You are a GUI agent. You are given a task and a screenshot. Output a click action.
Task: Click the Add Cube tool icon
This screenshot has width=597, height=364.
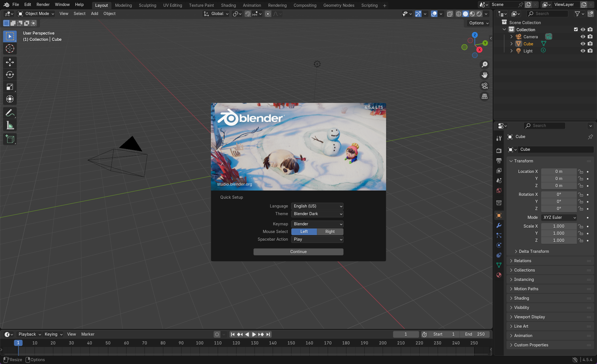click(x=10, y=139)
